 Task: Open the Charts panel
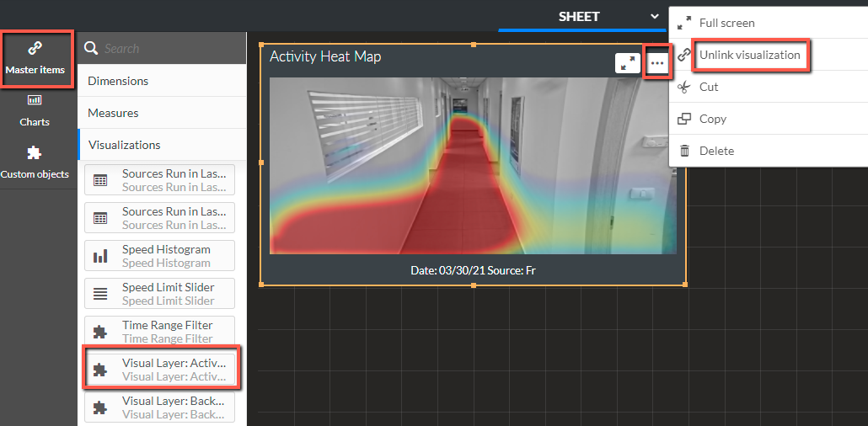(x=35, y=111)
